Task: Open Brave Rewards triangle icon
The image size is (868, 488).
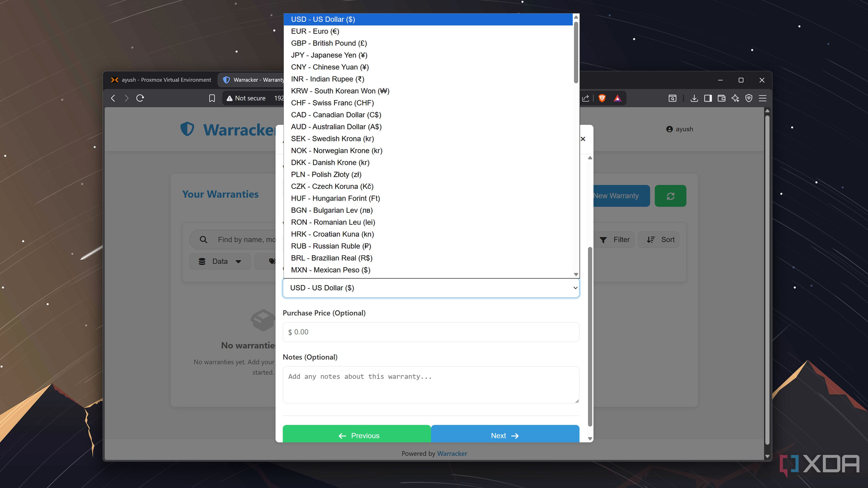Action: (x=618, y=98)
